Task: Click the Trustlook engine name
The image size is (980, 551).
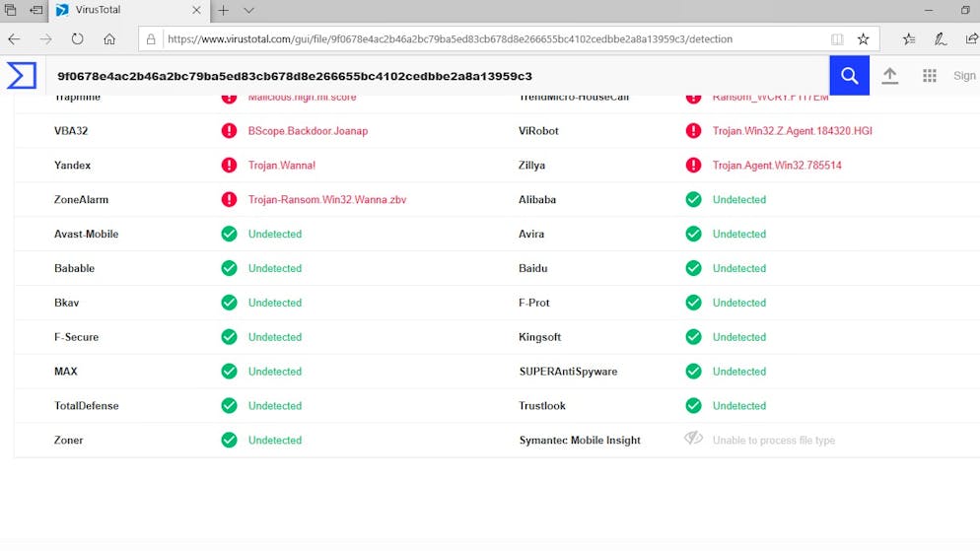Action: click(x=542, y=405)
